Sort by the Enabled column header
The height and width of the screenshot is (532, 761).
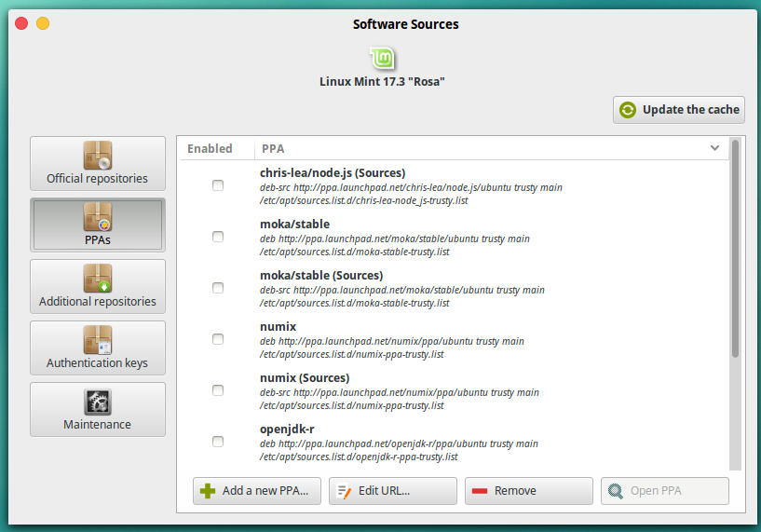pos(210,148)
